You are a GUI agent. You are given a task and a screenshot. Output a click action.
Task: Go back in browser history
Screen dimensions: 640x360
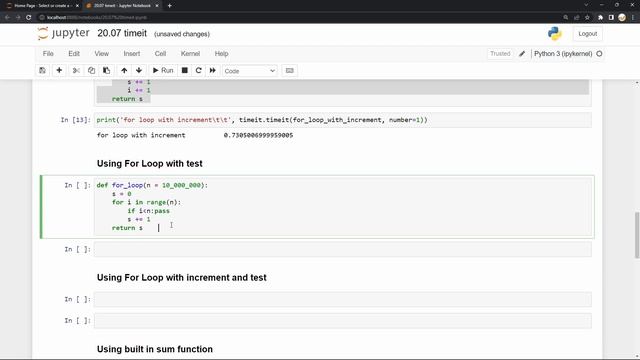tap(7, 18)
